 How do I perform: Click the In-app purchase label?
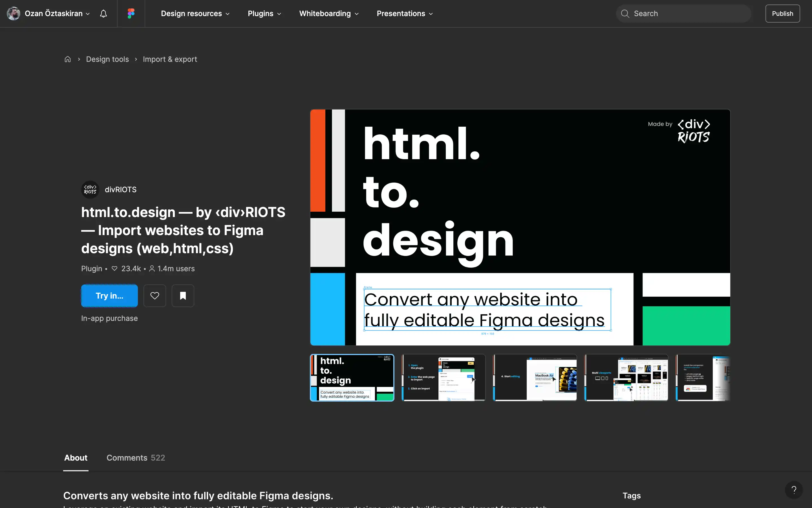point(109,318)
